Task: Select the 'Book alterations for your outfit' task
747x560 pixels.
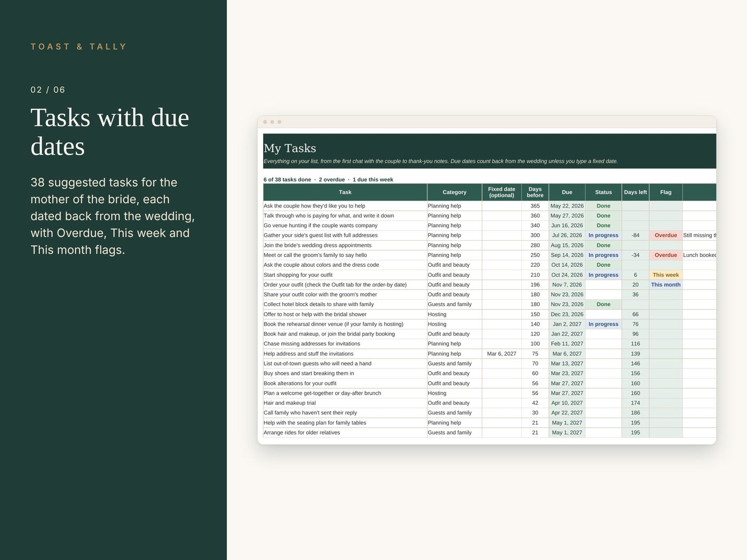Action: click(345, 383)
